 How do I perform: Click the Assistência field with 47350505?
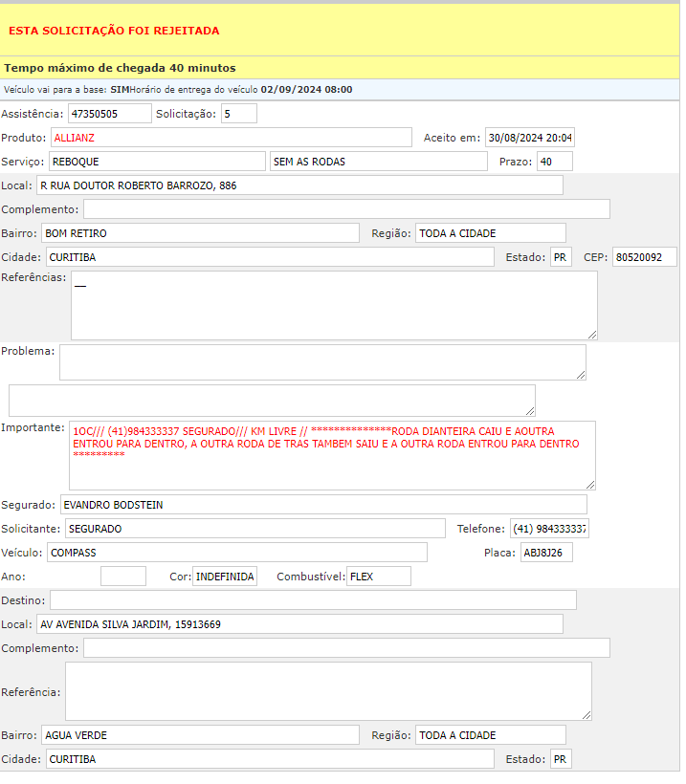(110, 114)
